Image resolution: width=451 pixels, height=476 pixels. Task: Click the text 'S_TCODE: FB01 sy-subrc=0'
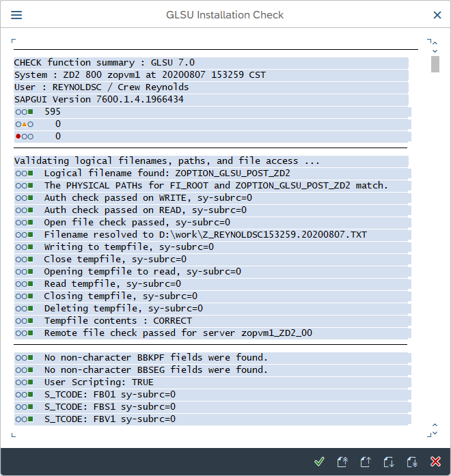pos(110,395)
